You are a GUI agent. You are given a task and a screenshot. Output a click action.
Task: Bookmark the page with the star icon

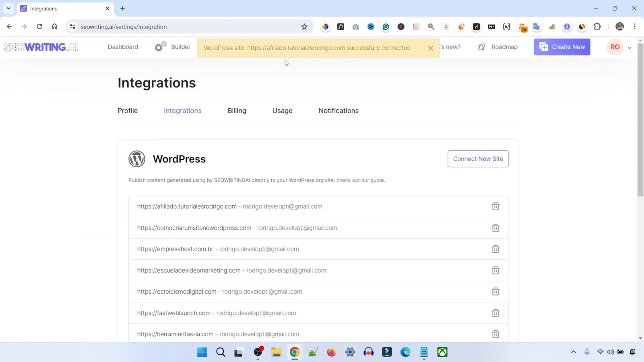[x=304, y=27]
